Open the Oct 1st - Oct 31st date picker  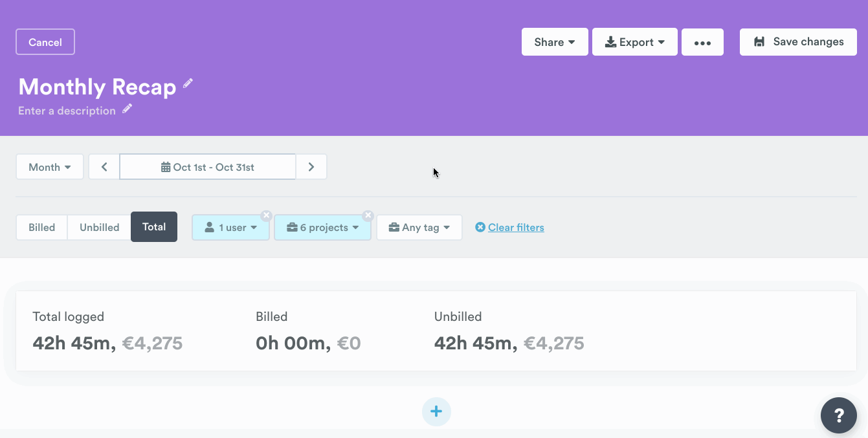[208, 167]
